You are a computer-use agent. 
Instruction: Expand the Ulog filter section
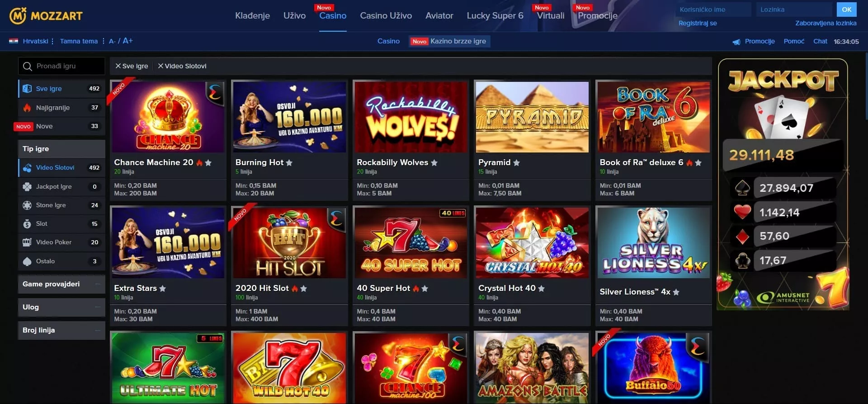(x=61, y=307)
